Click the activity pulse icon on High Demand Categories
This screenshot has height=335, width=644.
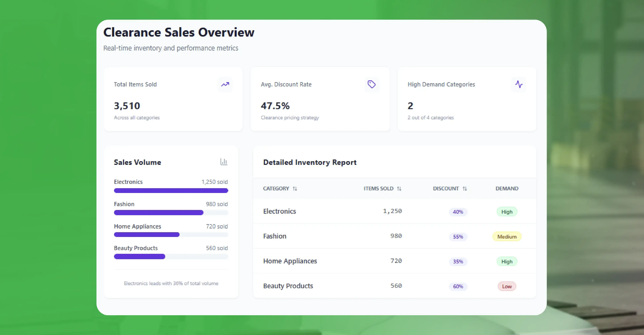tap(519, 84)
